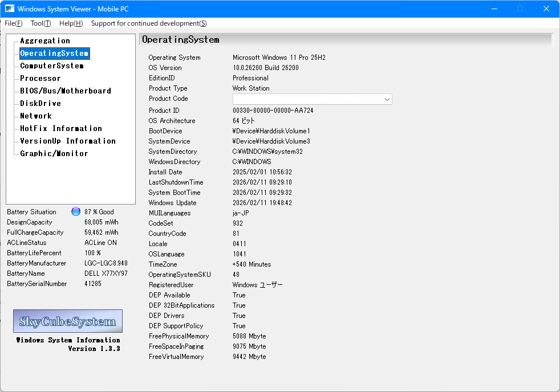Open Support for continued development menu

(x=149, y=23)
